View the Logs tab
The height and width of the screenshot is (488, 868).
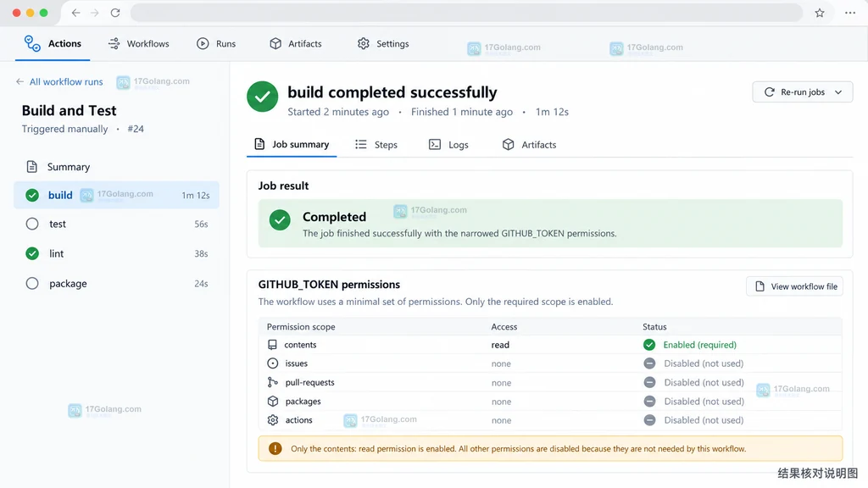tap(449, 144)
